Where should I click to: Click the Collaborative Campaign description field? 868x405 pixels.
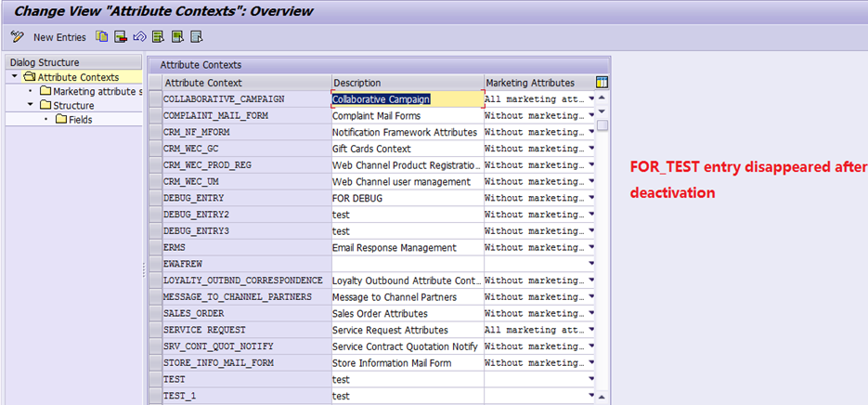[x=408, y=99]
